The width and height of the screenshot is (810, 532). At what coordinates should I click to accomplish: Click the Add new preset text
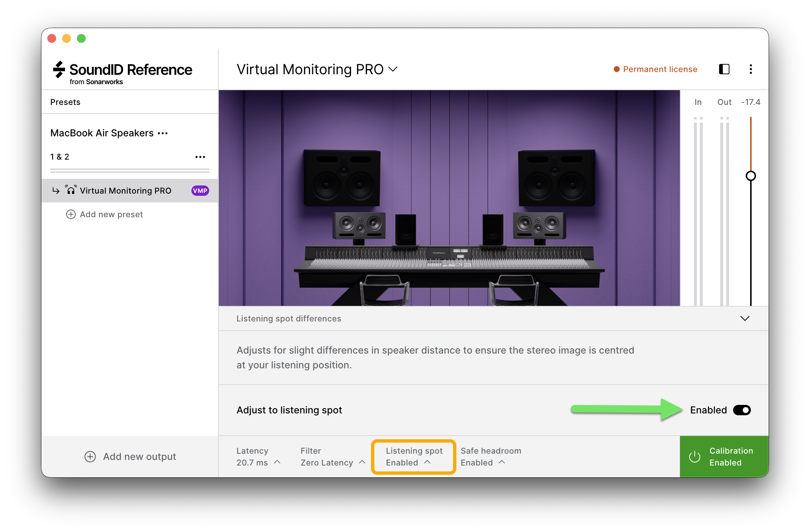(x=111, y=214)
